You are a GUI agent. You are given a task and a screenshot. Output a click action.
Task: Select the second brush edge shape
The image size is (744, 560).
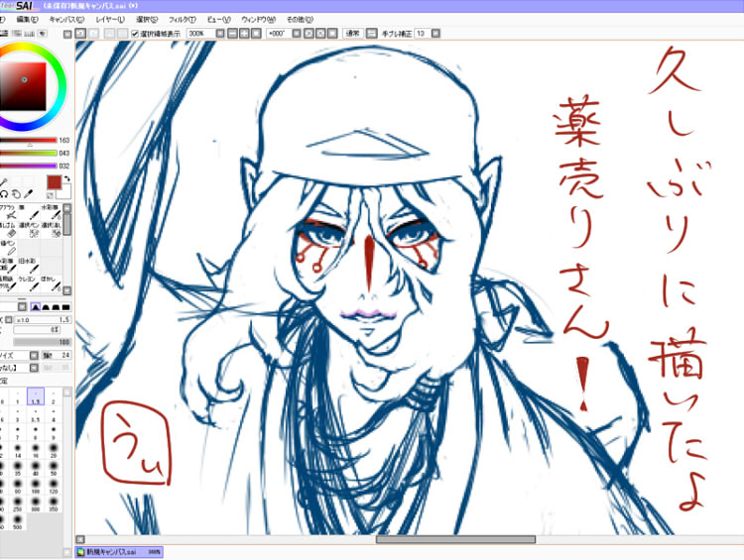click(x=46, y=307)
